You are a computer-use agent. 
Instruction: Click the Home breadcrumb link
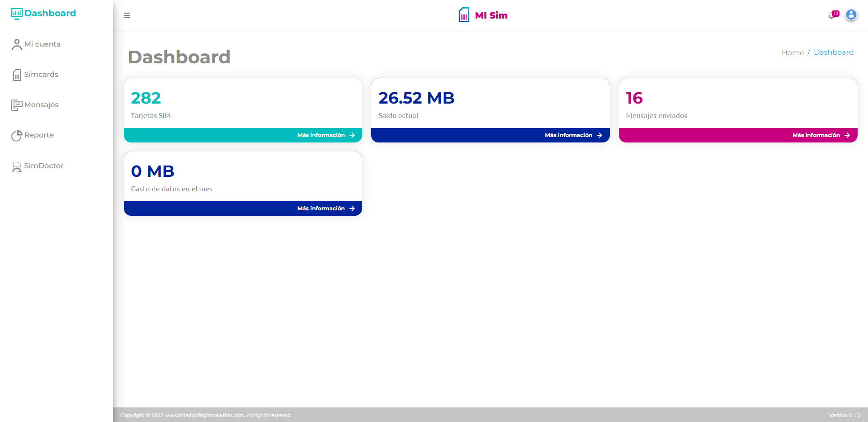click(793, 52)
